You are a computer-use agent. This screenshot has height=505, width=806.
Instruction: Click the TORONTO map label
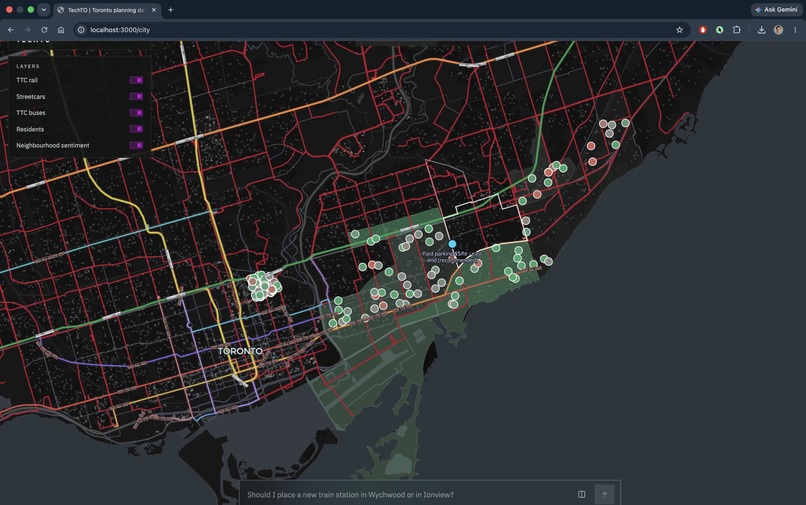click(x=240, y=351)
